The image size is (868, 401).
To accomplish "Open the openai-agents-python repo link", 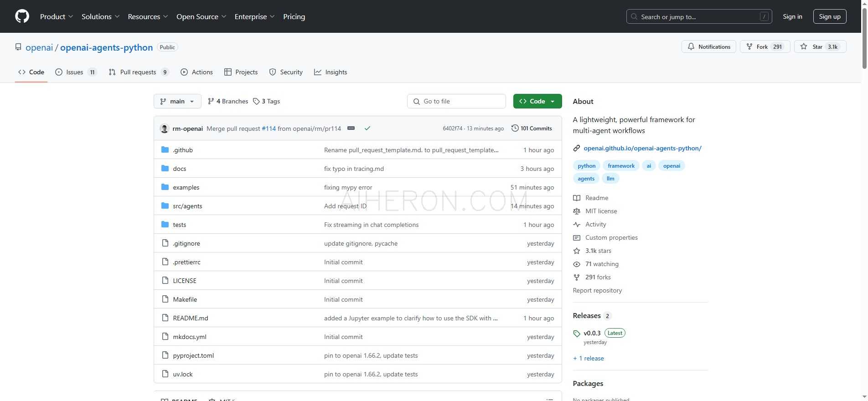I will (x=106, y=47).
